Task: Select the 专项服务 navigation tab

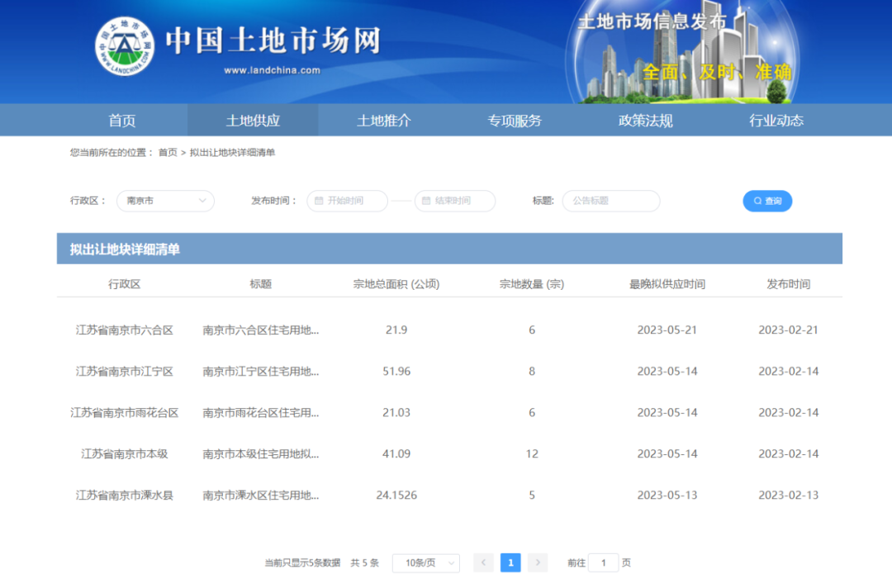Action: (515, 121)
